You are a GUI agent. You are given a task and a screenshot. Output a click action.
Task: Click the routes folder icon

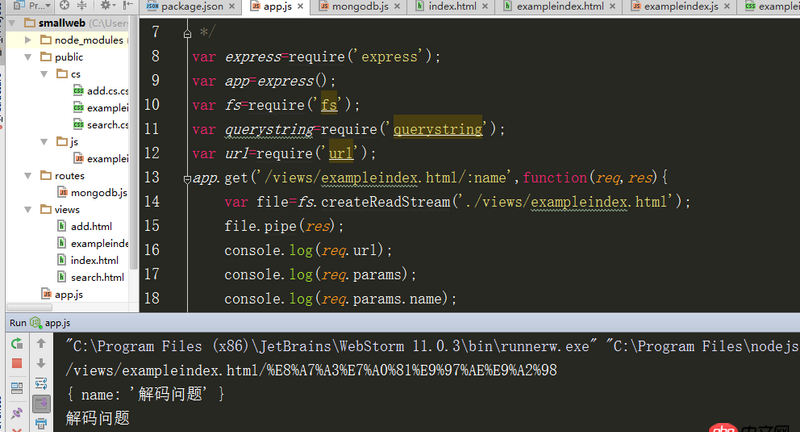point(46,175)
